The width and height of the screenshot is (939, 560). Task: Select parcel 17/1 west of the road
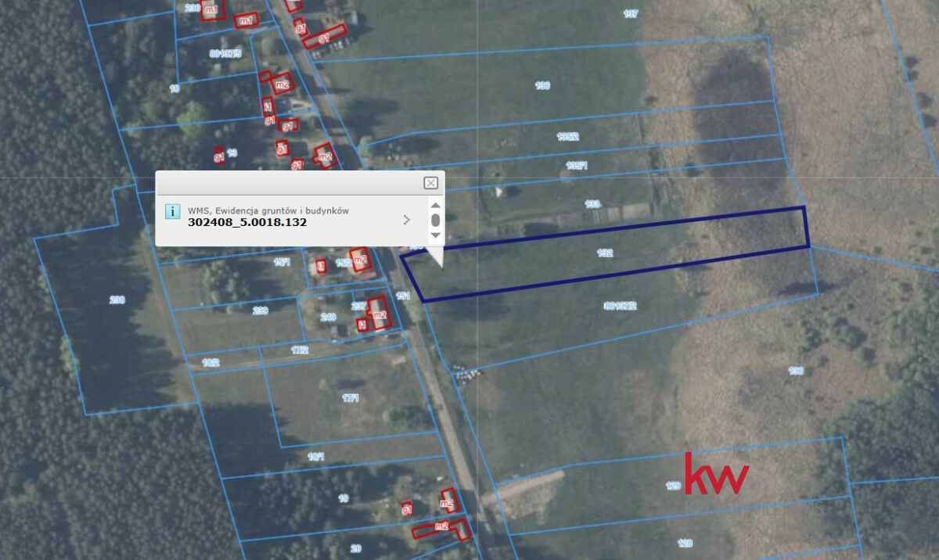click(350, 398)
